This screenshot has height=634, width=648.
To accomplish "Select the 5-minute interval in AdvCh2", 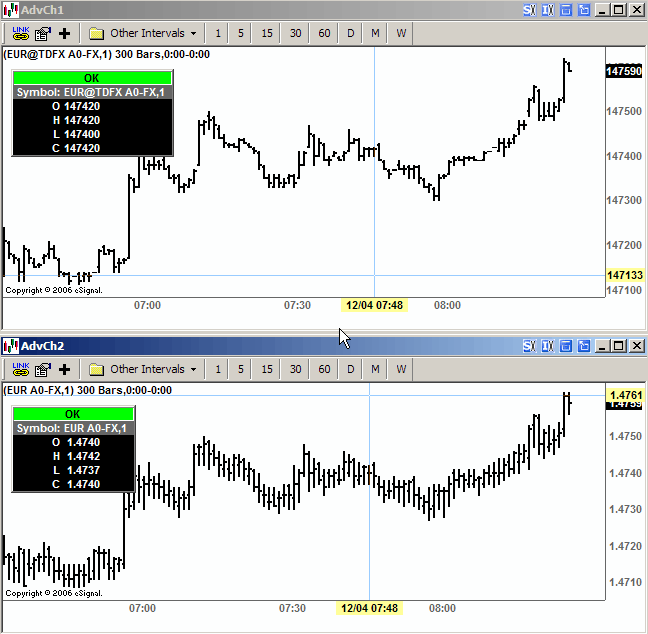I will [x=241, y=369].
